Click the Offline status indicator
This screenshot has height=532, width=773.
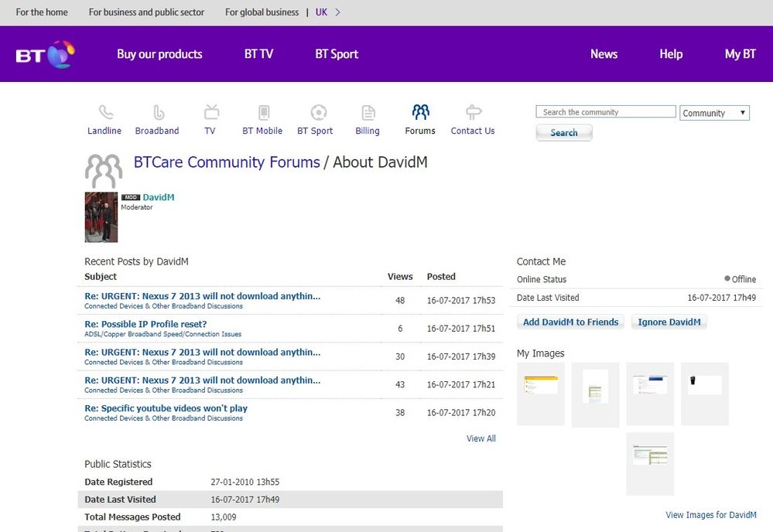pos(740,279)
